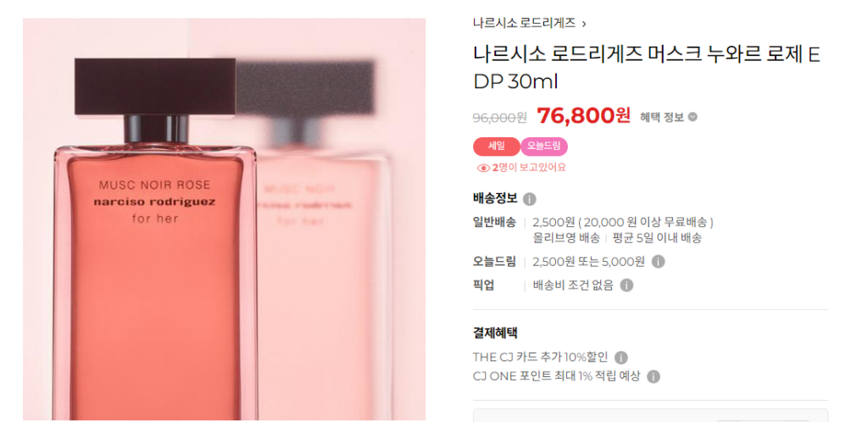The image size is (868, 422).
Task: Click 픽업 pickup label
Action: [x=483, y=286]
